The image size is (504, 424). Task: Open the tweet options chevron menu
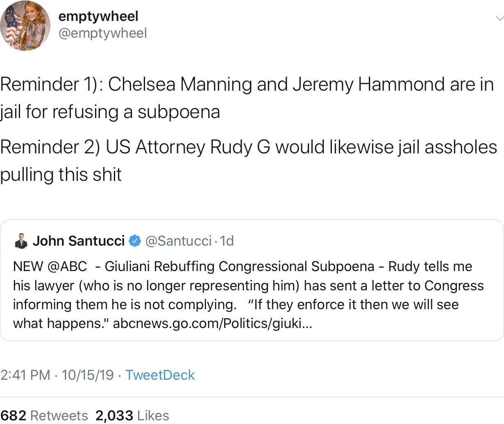[x=499, y=18]
